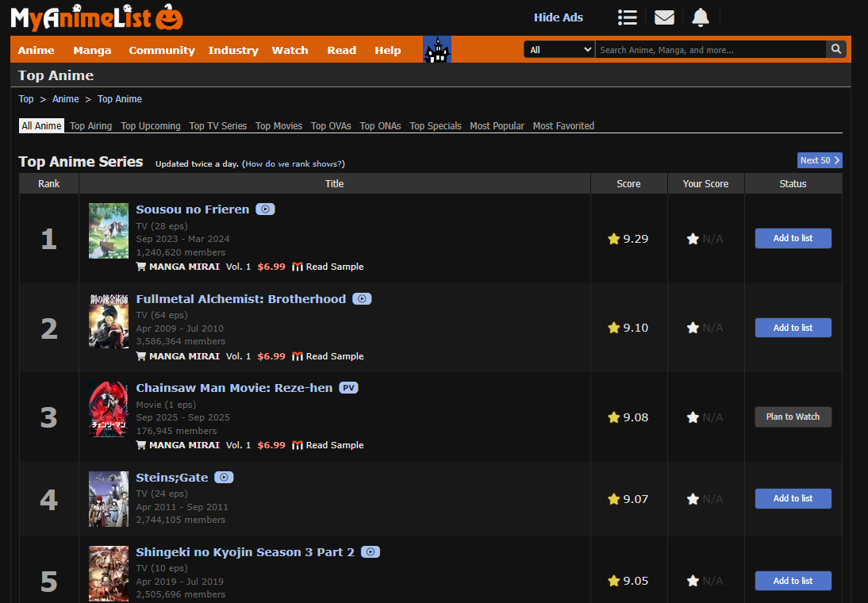The image size is (868, 603).
Task: Open the Manga menu in navigation bar
Action: coord(92,50)
